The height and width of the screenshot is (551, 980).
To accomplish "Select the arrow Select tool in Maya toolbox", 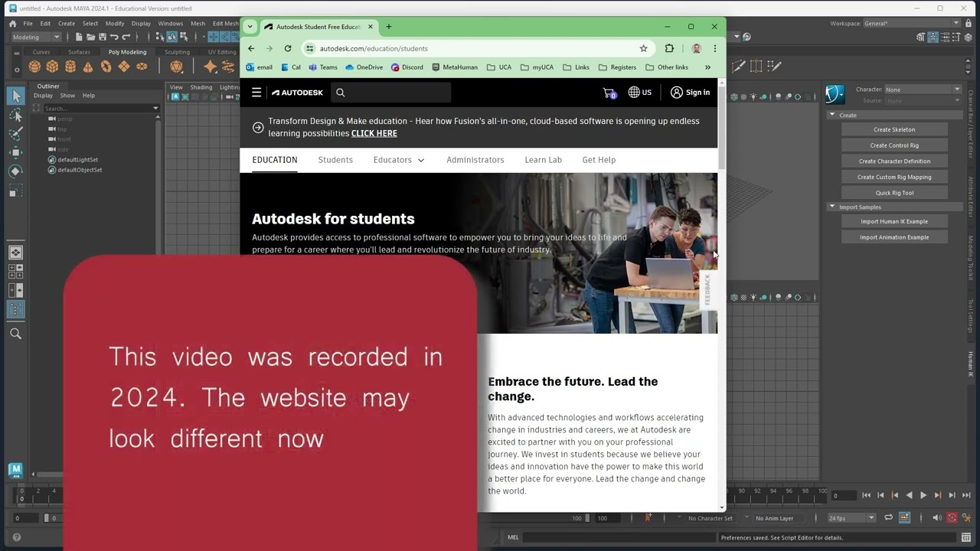I will click(16, 96).
